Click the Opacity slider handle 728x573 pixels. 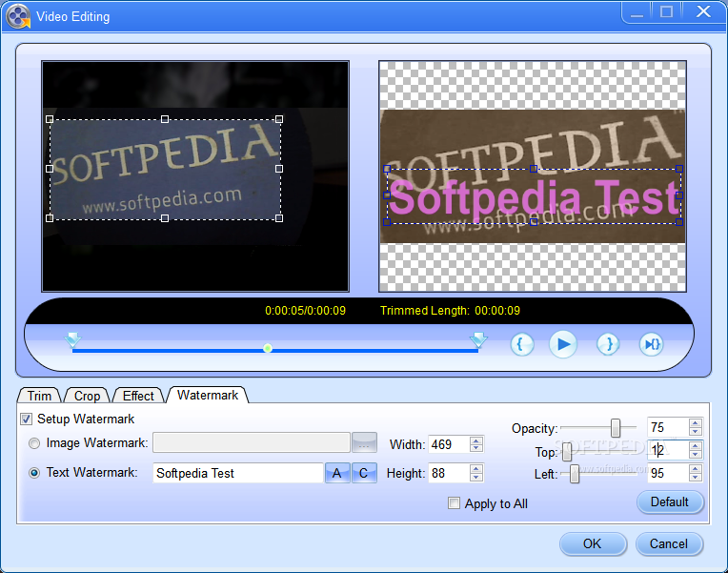click(616, 427)
